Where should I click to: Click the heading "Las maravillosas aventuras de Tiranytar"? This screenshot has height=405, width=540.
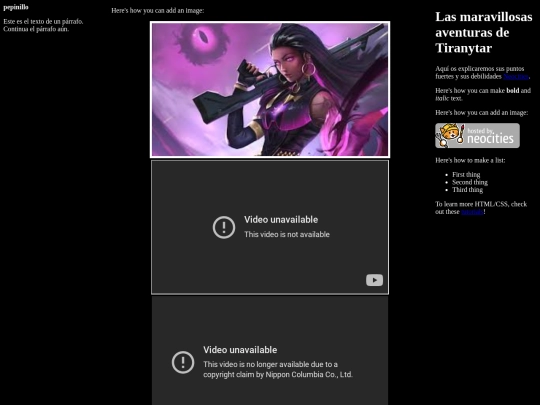pyautogui.click(x=484, y=32)
